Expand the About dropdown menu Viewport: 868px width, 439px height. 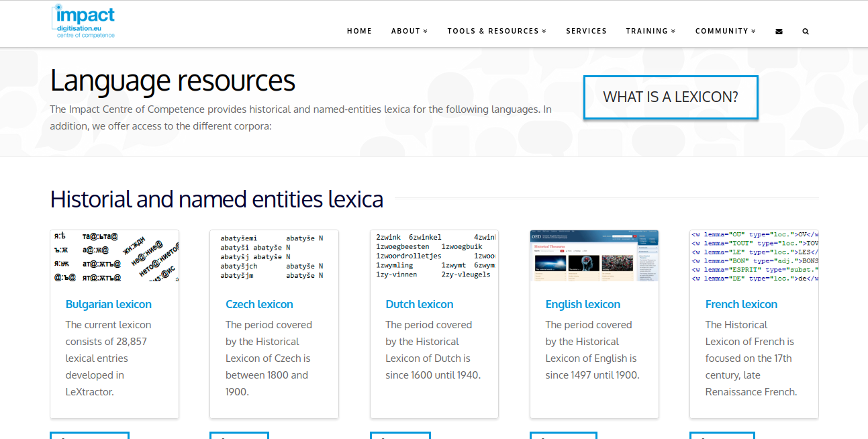(x=409, y=32)
